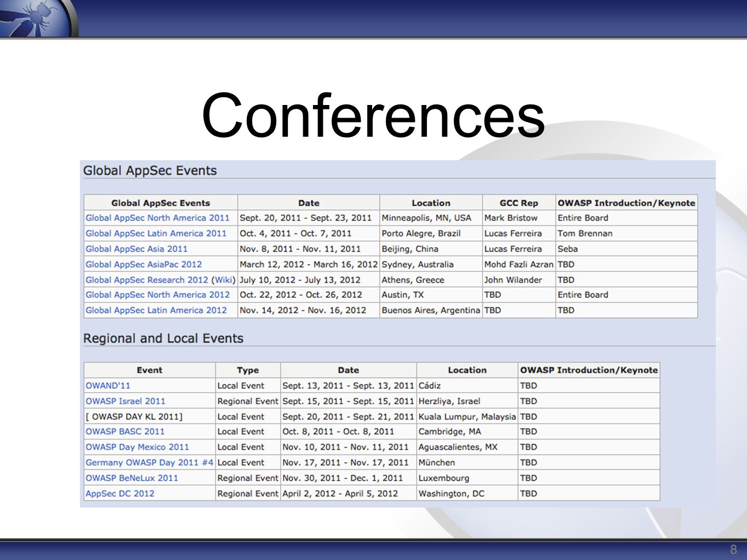Select the Porto Alegre, Brazil cell

click(431, 233)
